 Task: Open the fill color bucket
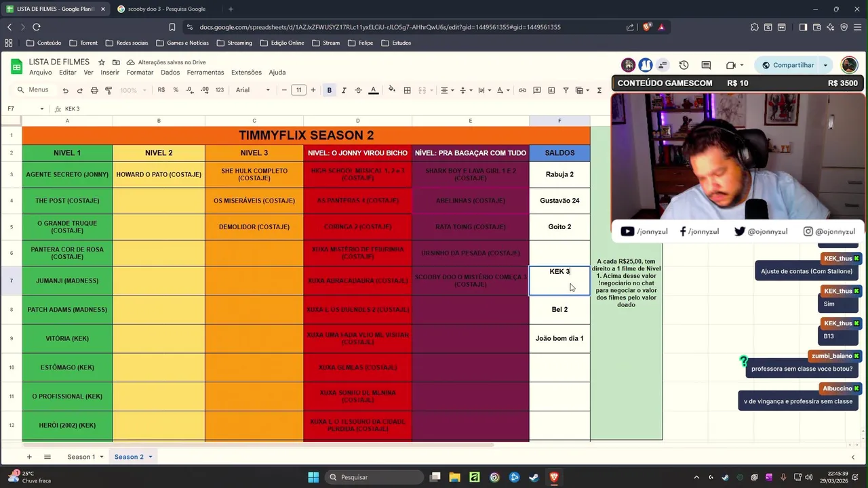391,90
